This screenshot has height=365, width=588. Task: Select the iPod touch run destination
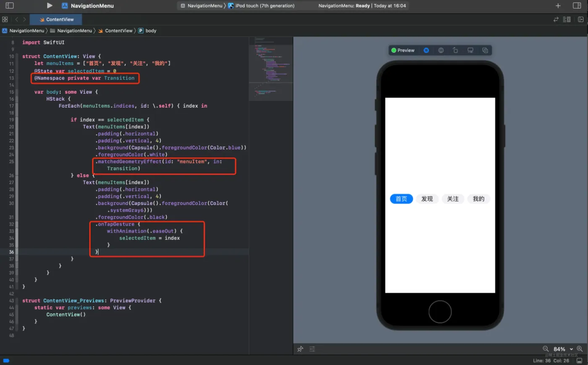(261, 6)
